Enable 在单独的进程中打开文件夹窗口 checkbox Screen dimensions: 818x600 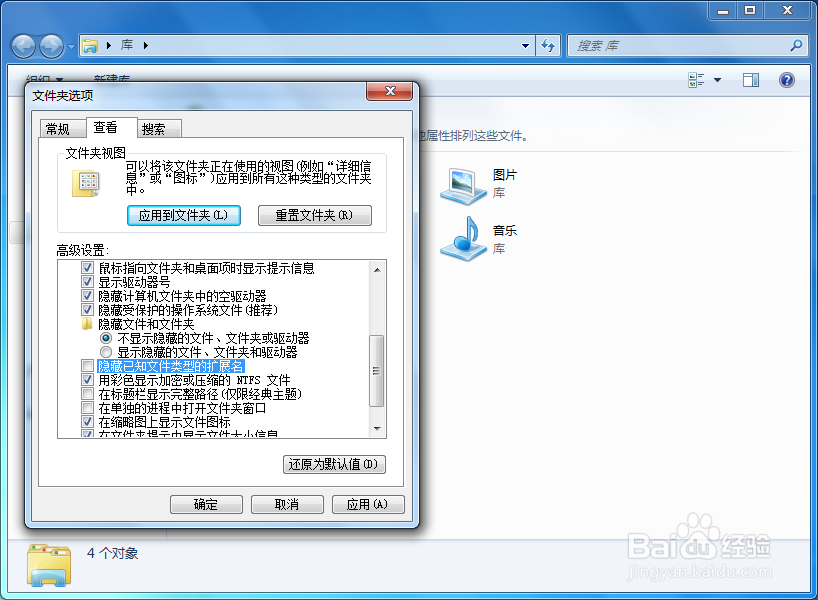coord(88,407)
